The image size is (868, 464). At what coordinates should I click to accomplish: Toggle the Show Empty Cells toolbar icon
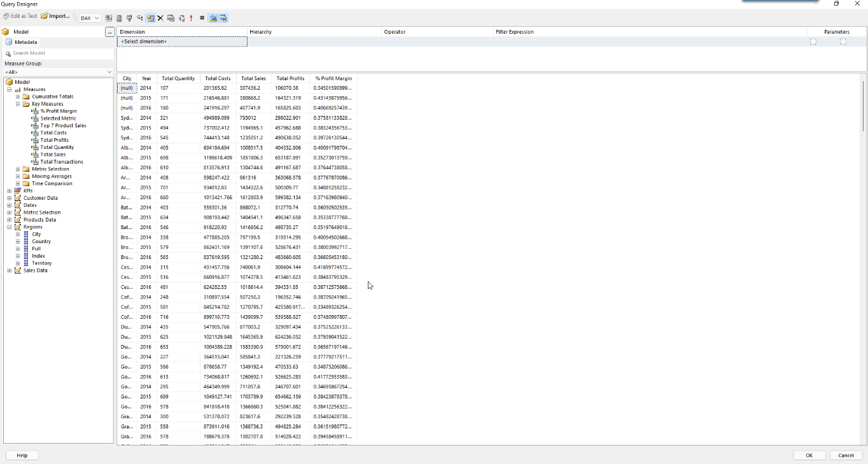coord(129,18)
